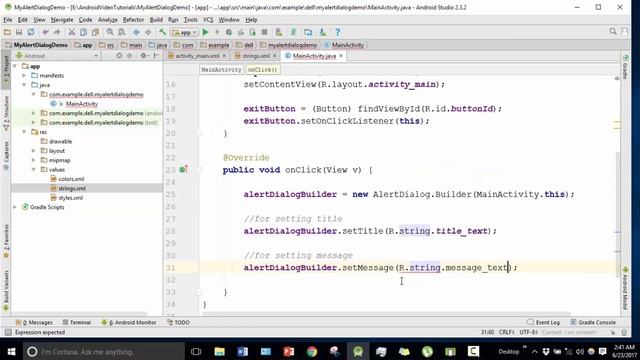Click the Replace toolbar icon
640x360 pixels.
coord(121,32)
